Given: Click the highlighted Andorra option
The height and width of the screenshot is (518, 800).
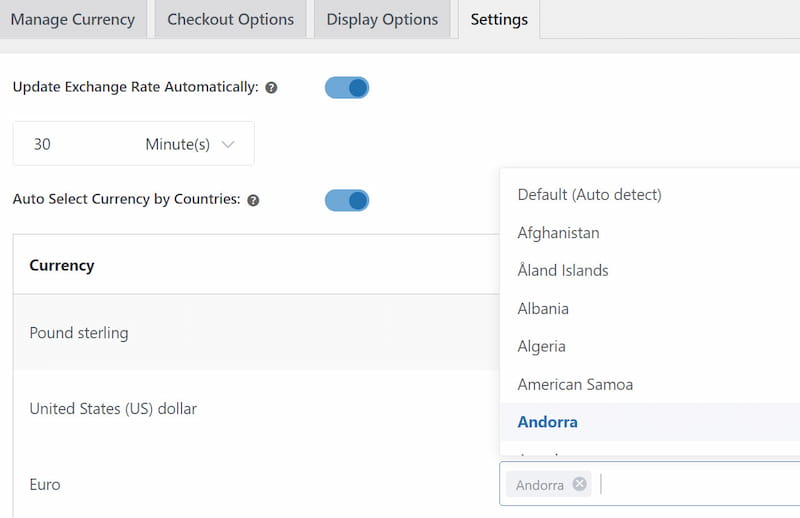Looking at the screenshot, I should pyautogui.click(x=547, y=422).
